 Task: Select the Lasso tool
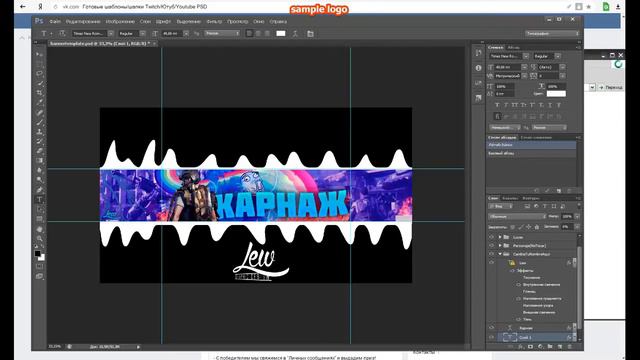pos(39,74)
